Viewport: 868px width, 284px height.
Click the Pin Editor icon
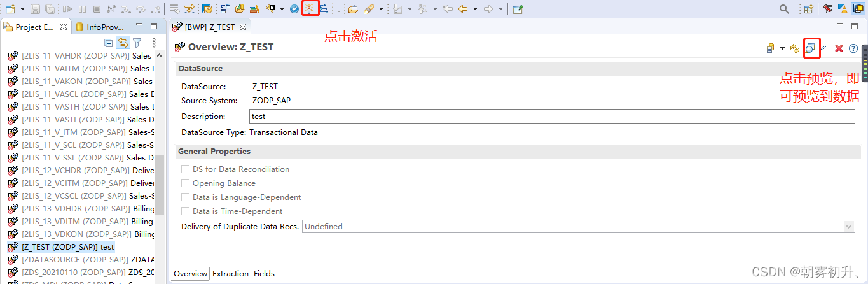pos(518,9)
